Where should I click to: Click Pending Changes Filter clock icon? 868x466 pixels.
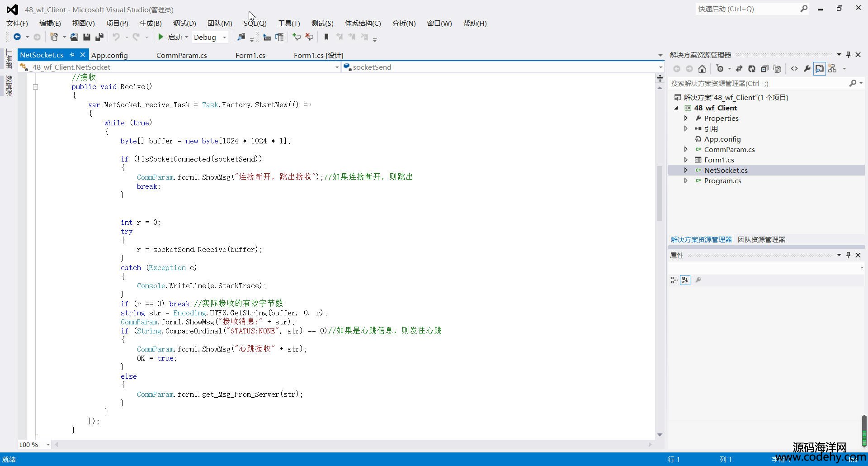[720, 69]
